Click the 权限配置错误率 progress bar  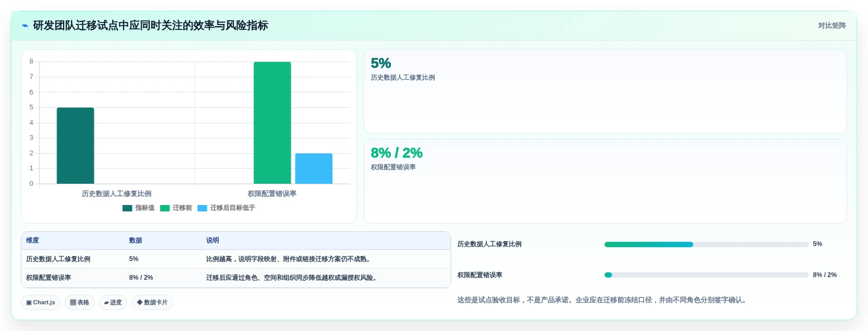pos(706,275)
